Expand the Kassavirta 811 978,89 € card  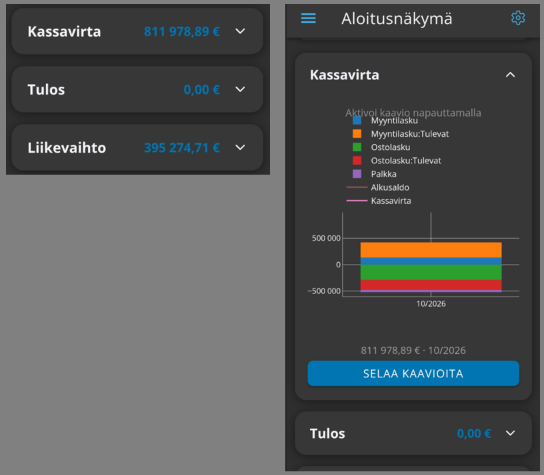coord(240,31)
